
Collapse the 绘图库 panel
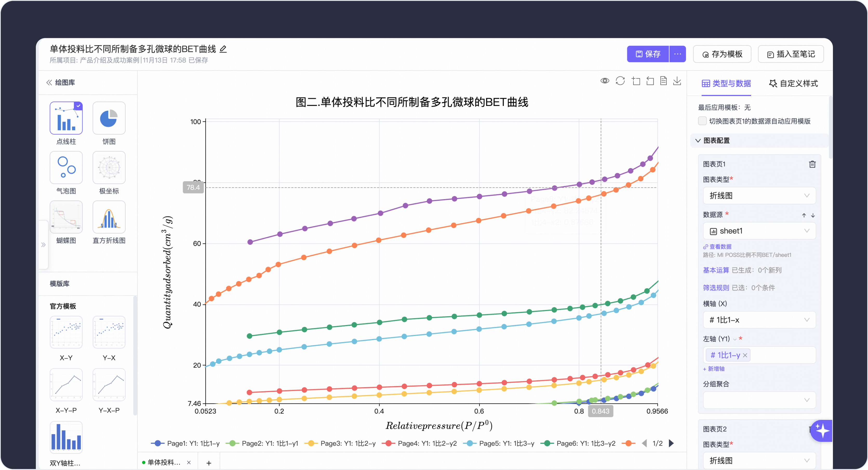pyautogui.click(x=49, y=83)
